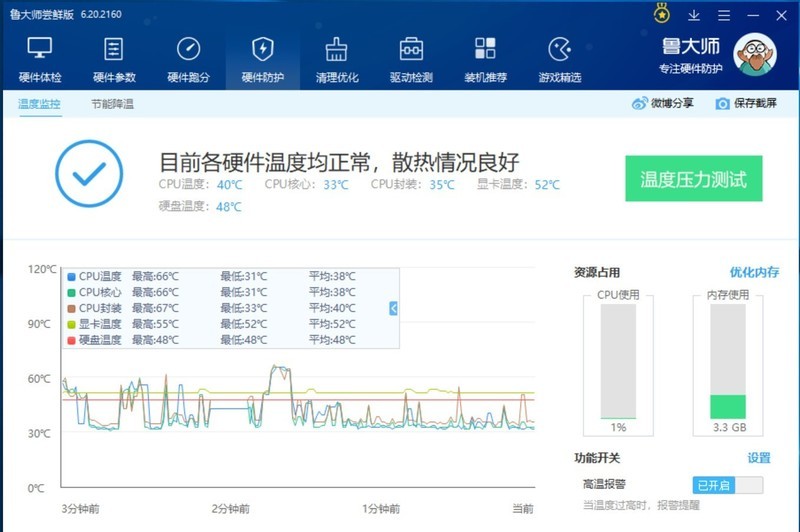Click the 优化内存 link
This screenshot has height=532, width=800.
click(754, 272)
